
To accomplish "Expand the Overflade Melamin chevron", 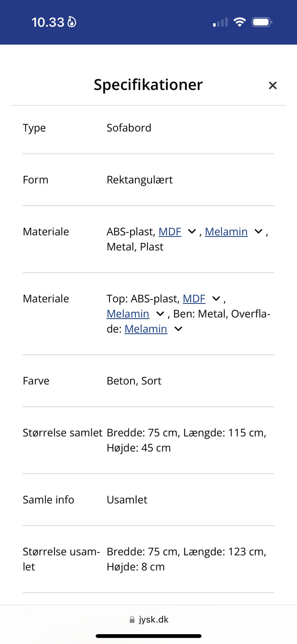I will 178,329.
